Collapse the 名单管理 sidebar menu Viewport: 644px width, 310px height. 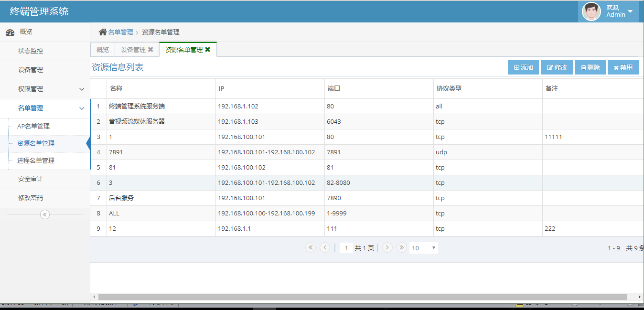[x=82, y=108]
